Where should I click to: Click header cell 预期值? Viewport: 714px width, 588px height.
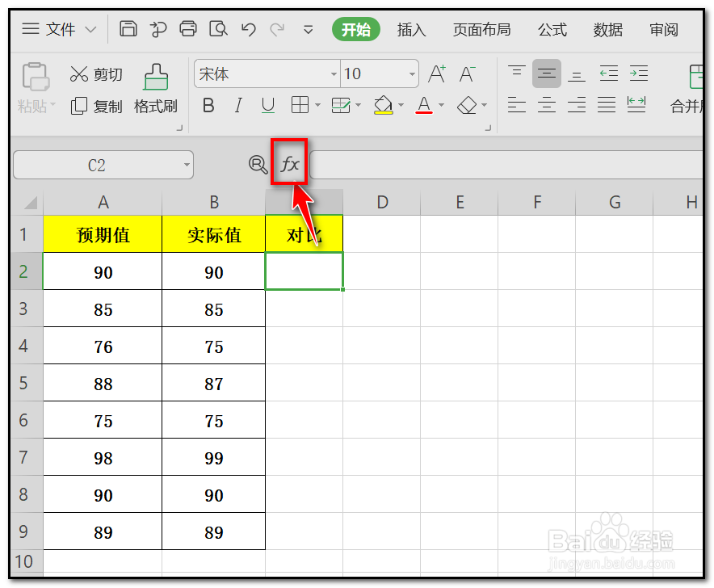[103, 234]
